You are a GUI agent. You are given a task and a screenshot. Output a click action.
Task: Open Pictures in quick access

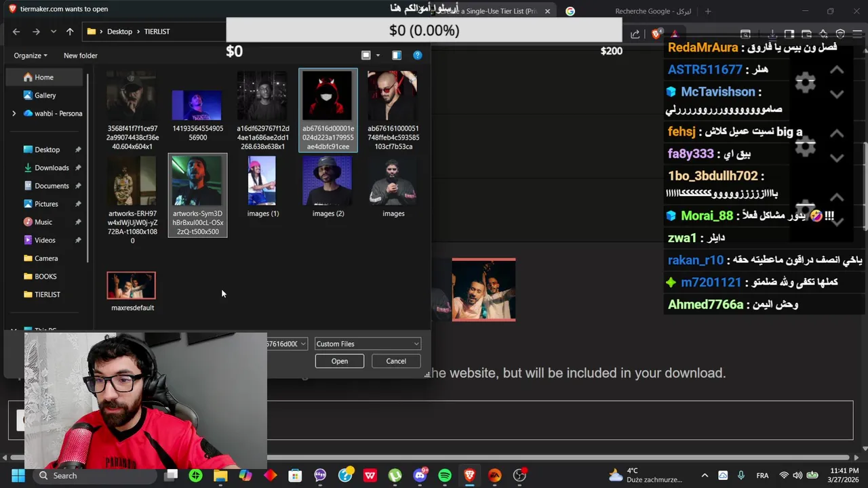(47, 204)
